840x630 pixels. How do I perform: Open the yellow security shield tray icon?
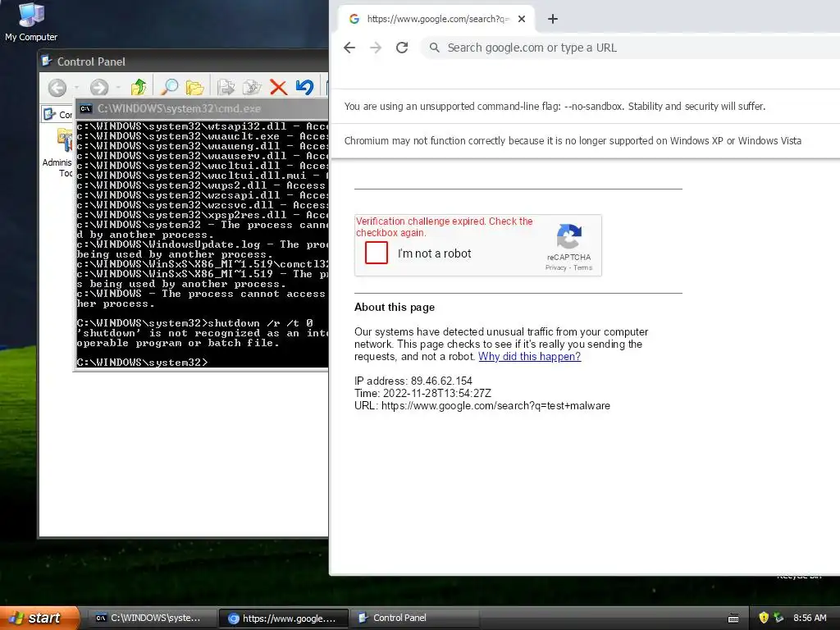[x=764, y=619]
